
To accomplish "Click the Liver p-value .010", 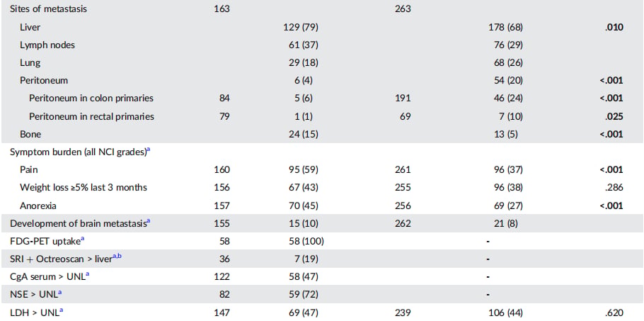I will 614,28.
